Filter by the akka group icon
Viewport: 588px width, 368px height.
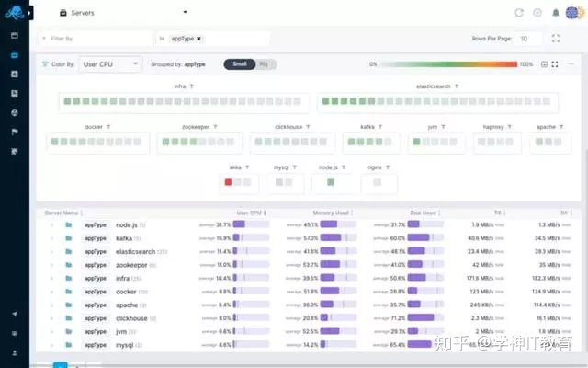[x=247, y=167]
